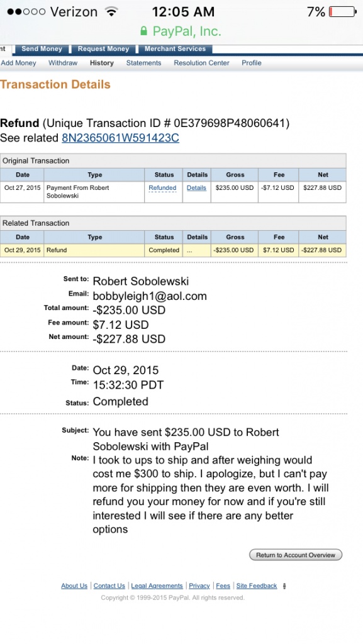Open the Send Money tab
The width and height of the screenshot is (363, 644).
42,49
